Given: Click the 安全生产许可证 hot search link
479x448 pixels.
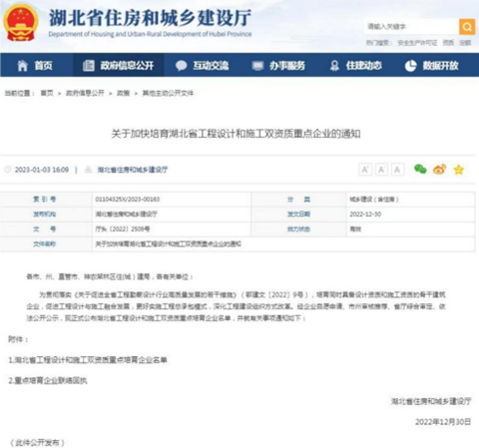Looking at the screenshot, I should pyautogui.click(x=417, y=43).
